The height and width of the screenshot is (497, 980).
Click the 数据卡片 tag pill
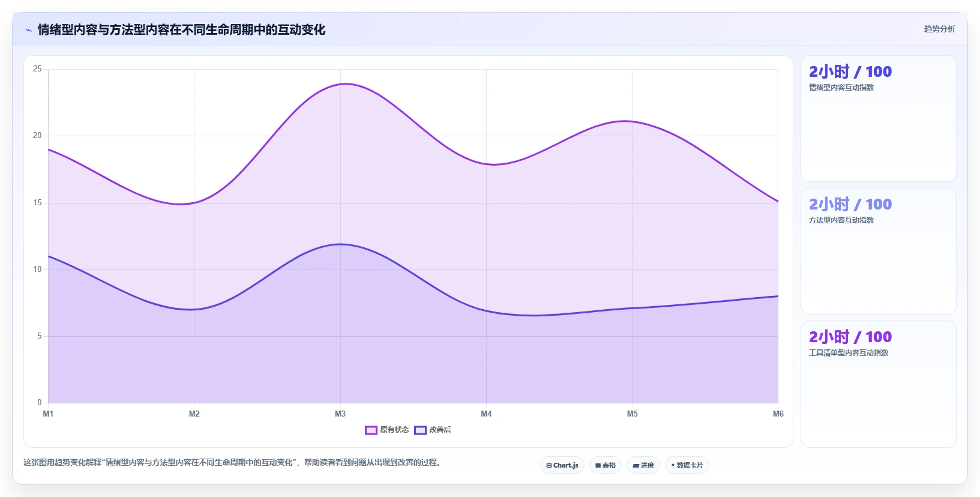(687, 465)
